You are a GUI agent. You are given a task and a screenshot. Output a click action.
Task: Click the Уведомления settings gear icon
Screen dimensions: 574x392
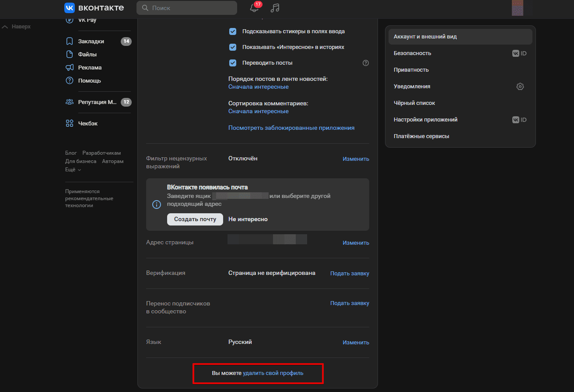pos(520,87)
